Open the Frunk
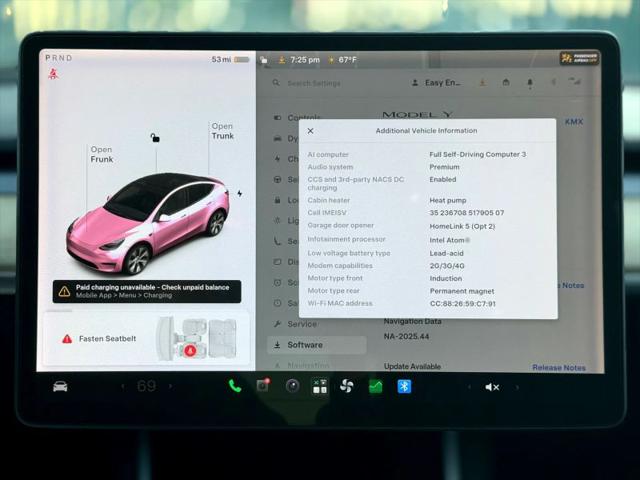The height and width of the screenshot is (480, 640). [x=102, y=154]
